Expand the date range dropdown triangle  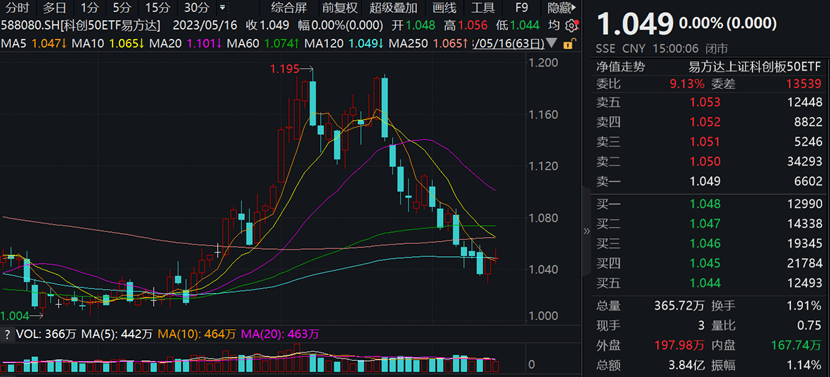point(551,43)
